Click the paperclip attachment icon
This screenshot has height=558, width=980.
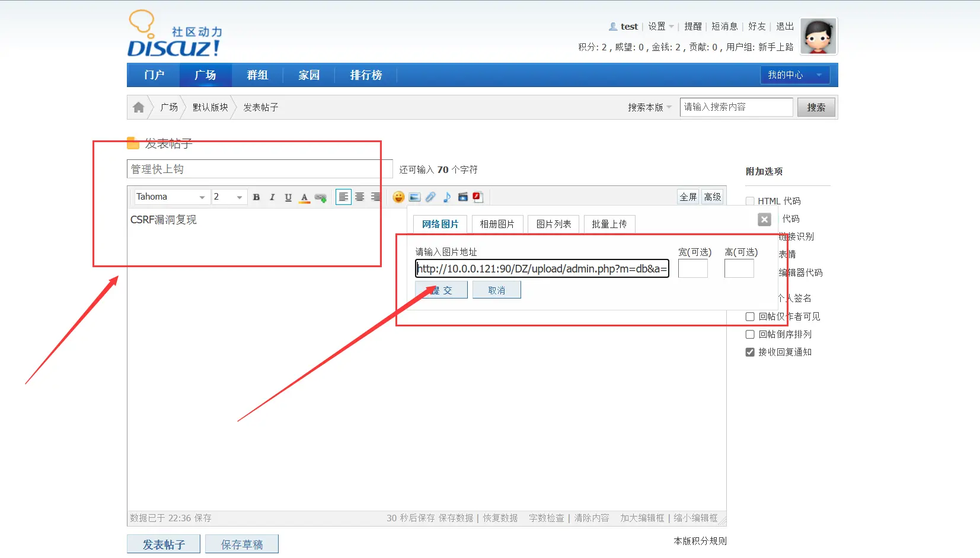(x=430, y=197)
